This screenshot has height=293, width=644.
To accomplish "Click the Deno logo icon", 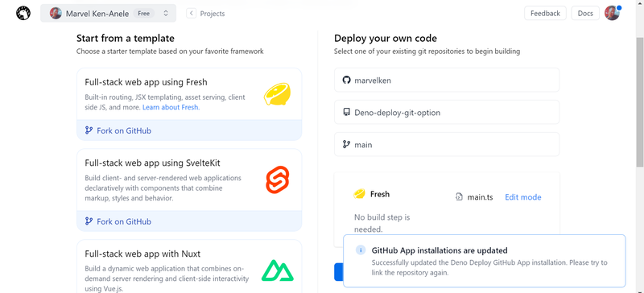I will [23, 13].
